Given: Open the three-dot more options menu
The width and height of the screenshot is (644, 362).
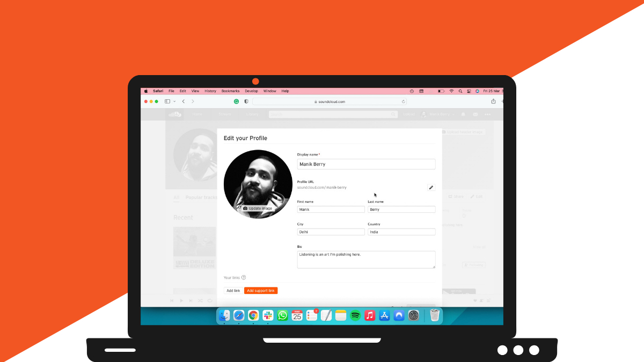Looking at the screenshot, I should (x=488, y=114).
